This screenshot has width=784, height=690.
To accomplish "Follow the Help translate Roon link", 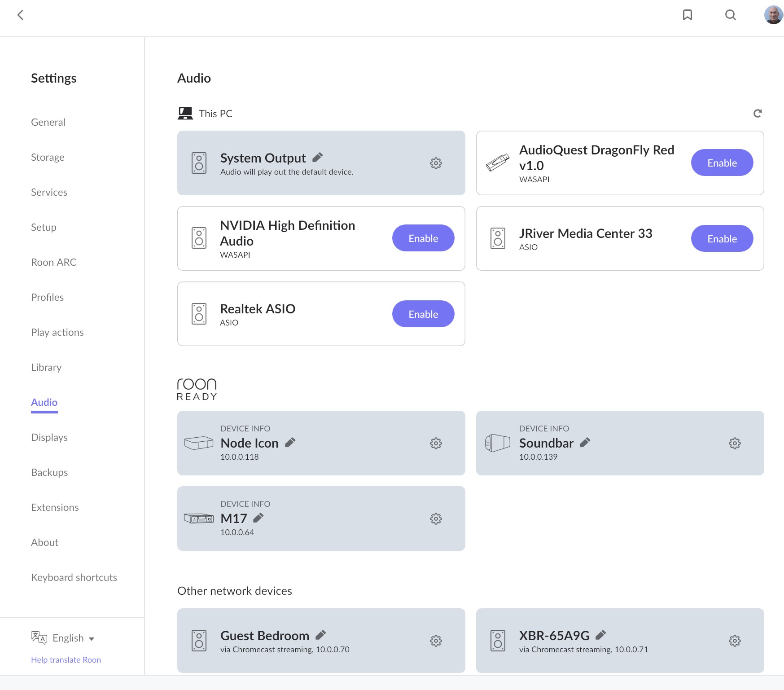I will tap(66, 659).
